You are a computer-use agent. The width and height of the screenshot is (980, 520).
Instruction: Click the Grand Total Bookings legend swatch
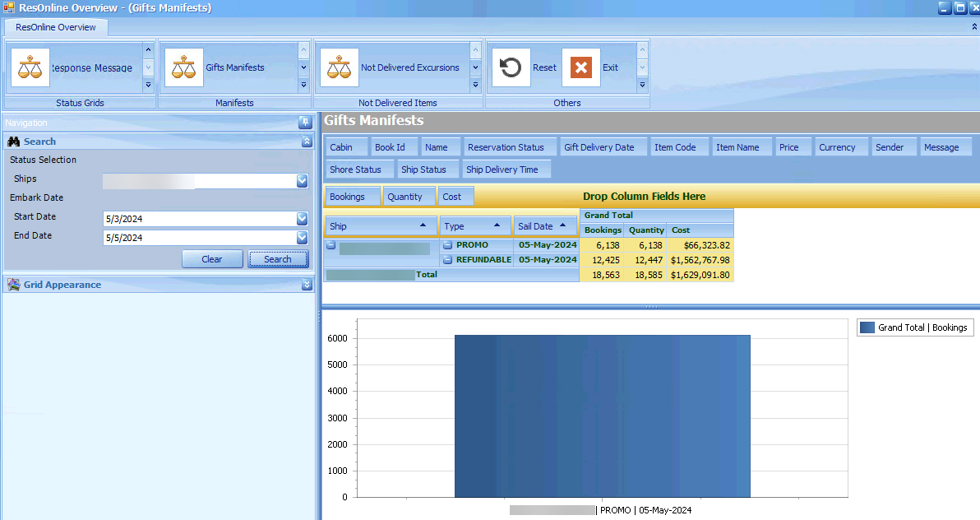pos(867,327)
